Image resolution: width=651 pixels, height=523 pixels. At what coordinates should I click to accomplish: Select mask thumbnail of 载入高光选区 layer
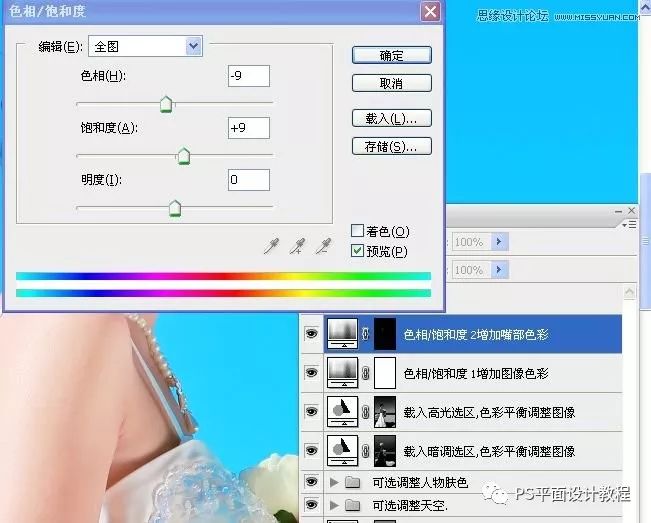pyautogui.click(x=385, y=412)
